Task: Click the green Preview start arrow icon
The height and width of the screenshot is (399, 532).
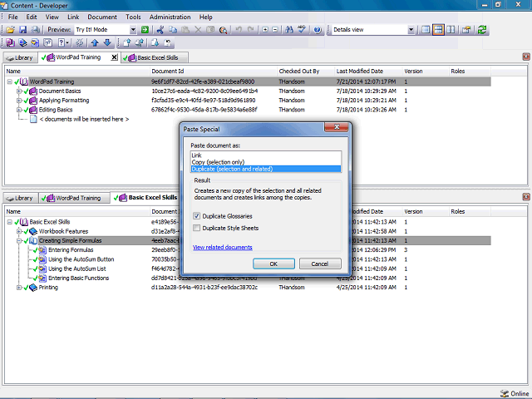Action: [145, 30]
